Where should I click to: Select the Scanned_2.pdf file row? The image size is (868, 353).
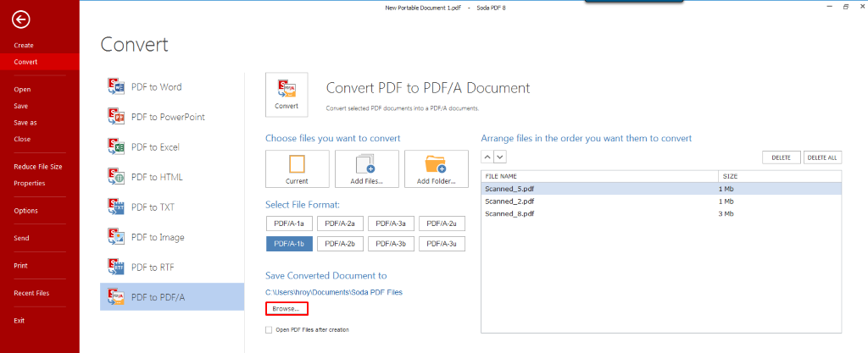(661, 201)
